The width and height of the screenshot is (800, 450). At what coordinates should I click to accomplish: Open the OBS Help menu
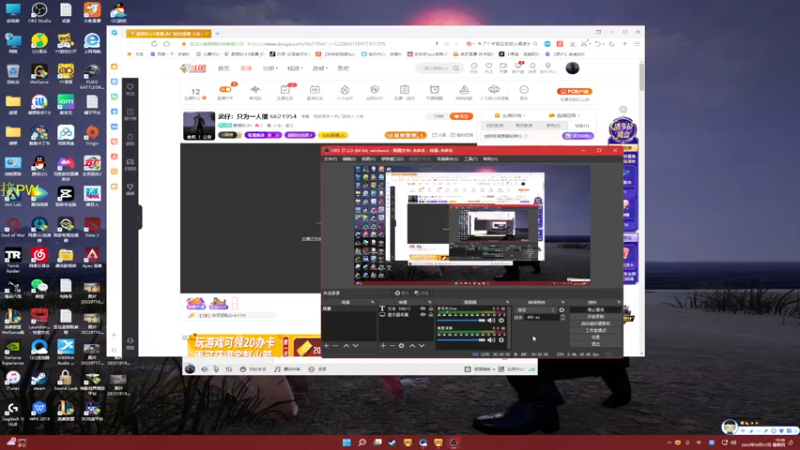pos(490,159)
